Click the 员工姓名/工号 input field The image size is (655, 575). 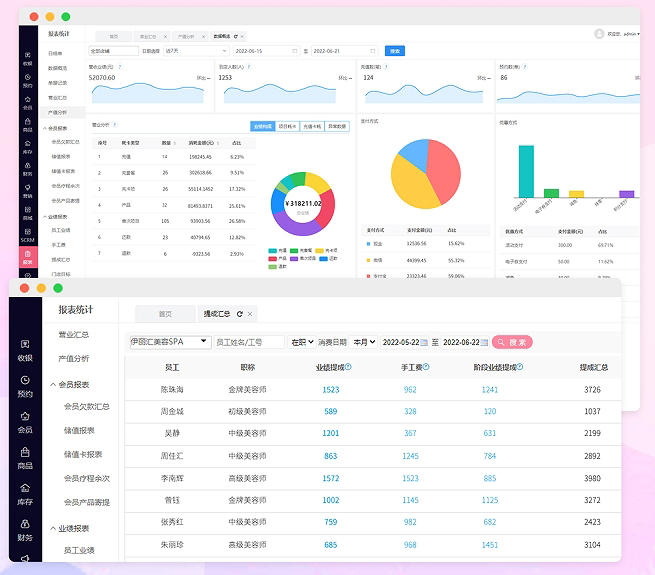click(x=250, y=342)
